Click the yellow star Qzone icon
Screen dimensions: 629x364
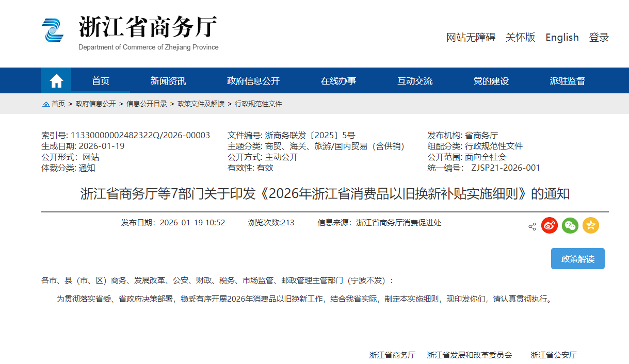591,225
